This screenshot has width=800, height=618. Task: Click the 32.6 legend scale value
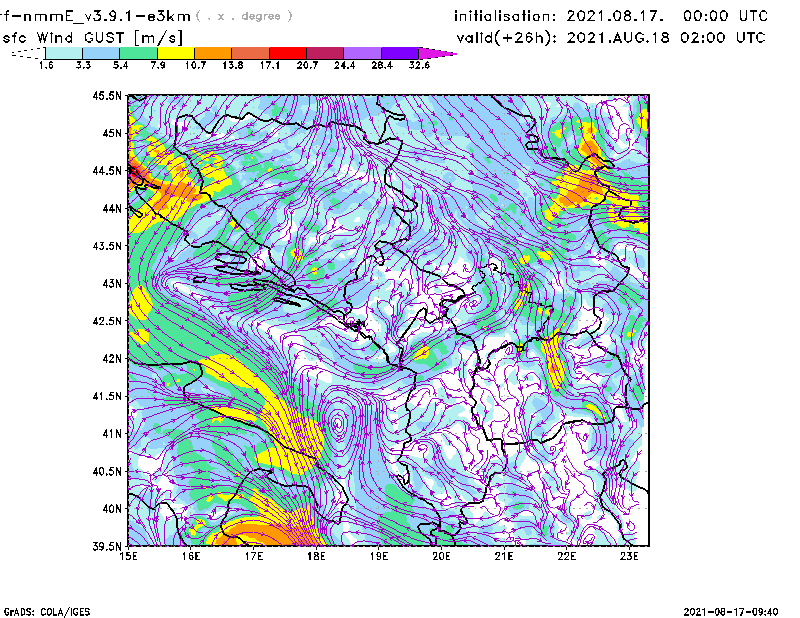(419, 65)
